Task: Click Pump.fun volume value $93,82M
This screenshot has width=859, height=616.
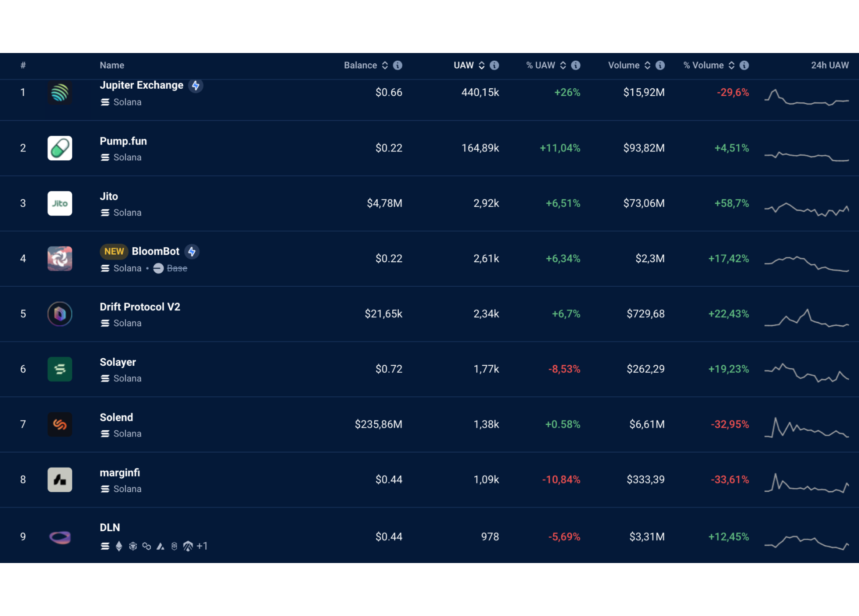Action: point(644,148)
